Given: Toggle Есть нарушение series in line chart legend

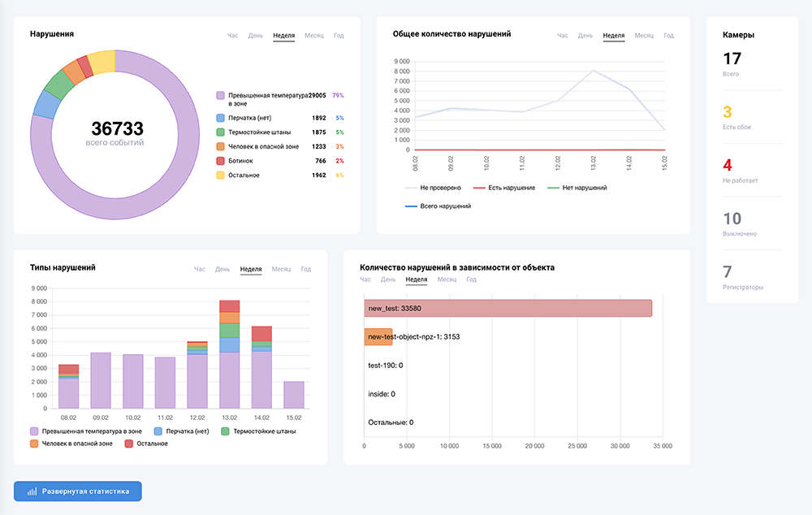Looking at the screenshot, I should coord(507,188).
